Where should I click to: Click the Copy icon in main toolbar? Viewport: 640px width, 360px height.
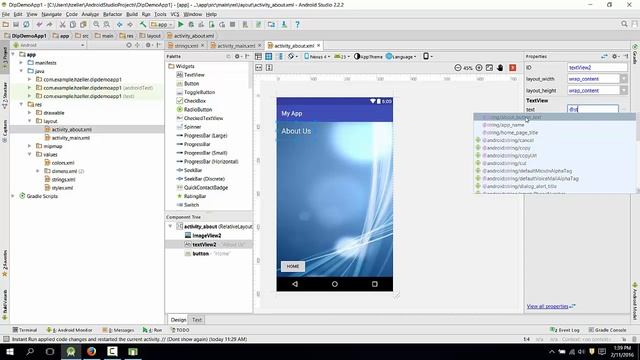coord(73,24)
